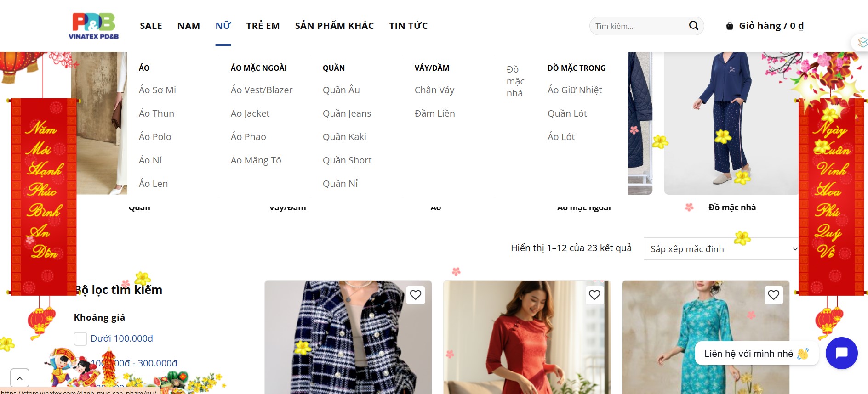Image resolution: width=868 pixels, height=394 pixels.
Task: Open Áo Vest/Blazer category
Action: click(262, 90)
